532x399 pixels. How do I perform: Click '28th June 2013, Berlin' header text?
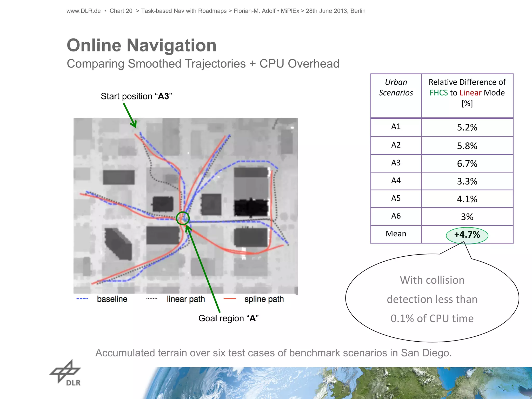335,11
